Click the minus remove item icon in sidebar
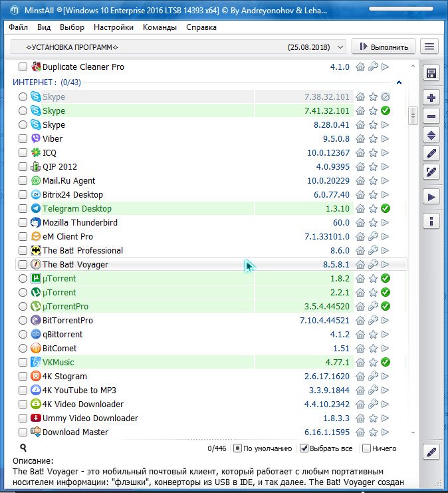The width and height of the screenshot is (448, 493). 431,116
